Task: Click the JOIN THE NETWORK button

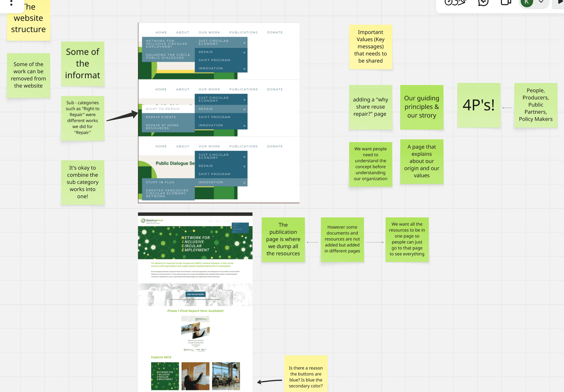Action: (195, 294)
